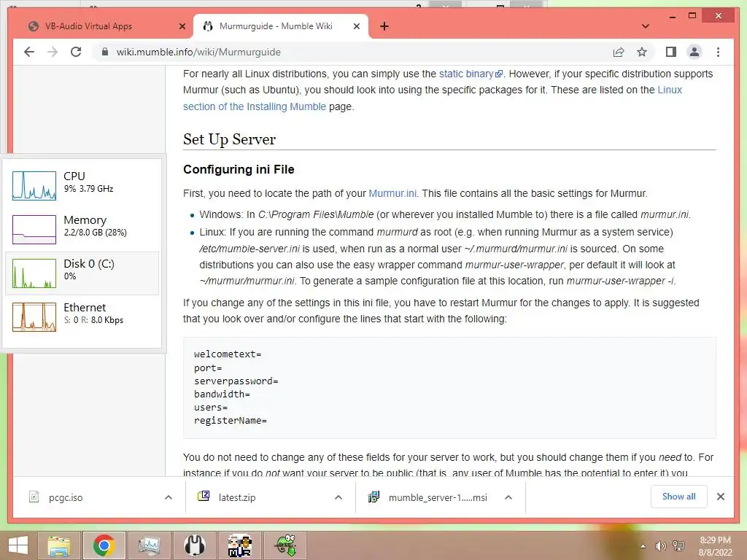The width and height of the screenshot is (747, 560).
Task: Close the downloads bar
Action: click(720, 497)
